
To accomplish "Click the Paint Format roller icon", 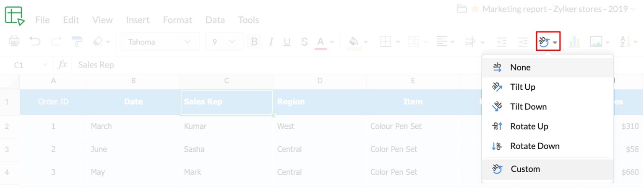I will (x=77, y=41).
